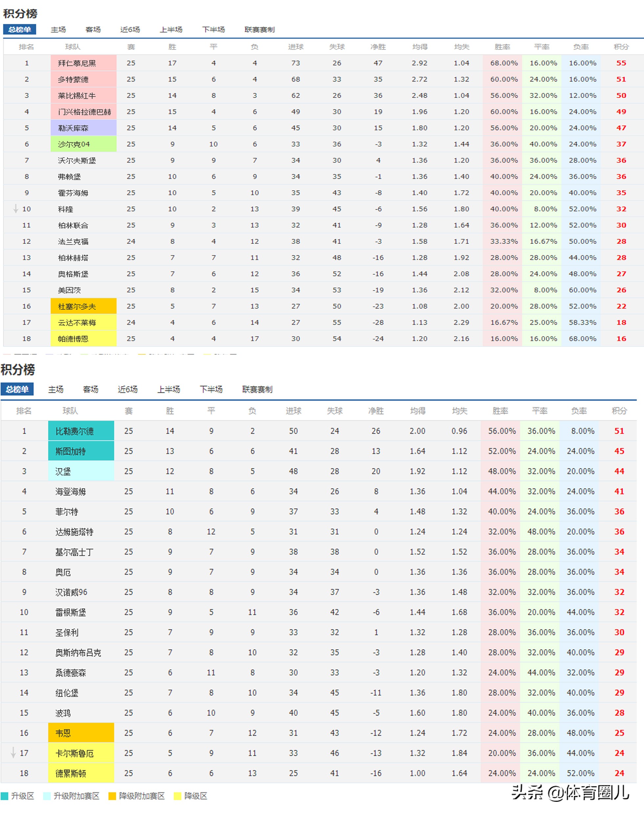Switch to the 客场 tab in the lower standings table
The width and height of the screenshot is (644, 815).
pos(91,389)
